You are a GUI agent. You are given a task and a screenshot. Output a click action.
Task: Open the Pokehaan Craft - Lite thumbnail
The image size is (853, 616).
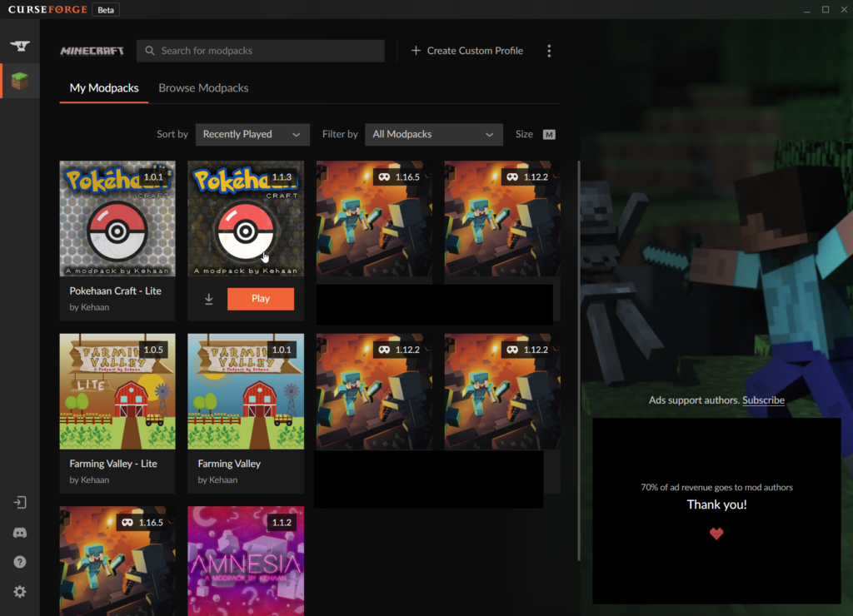[117, 219]
